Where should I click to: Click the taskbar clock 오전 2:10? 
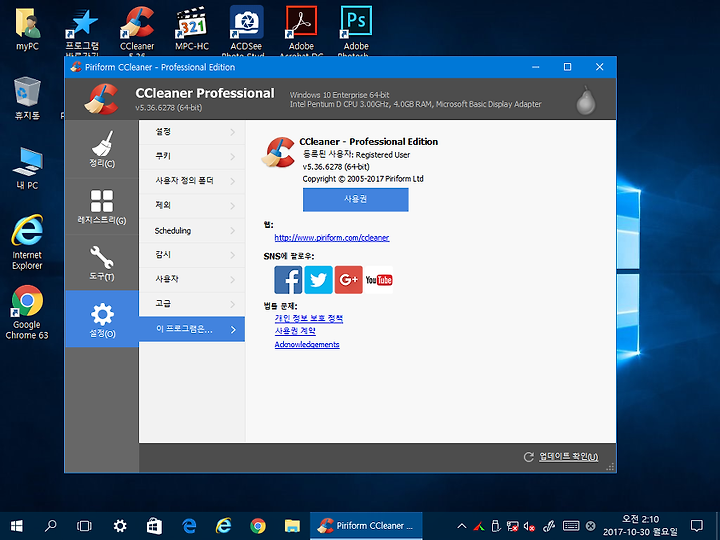click(640, 526)
